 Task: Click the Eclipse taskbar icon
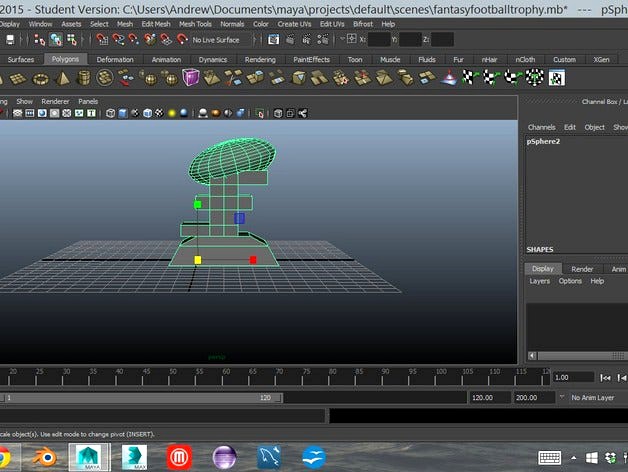pos(224,457)
